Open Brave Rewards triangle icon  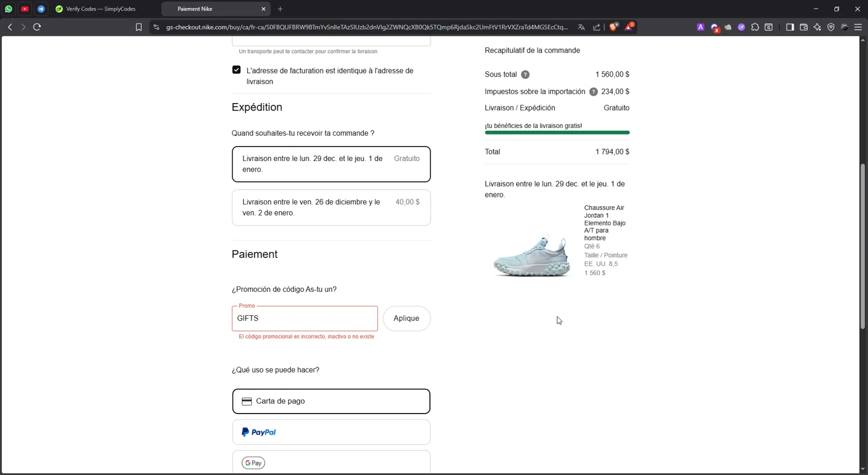[x=629, y=27]
